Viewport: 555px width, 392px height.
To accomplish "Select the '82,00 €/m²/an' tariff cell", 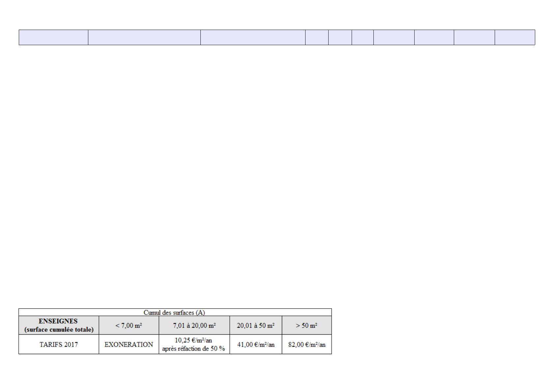I will tap(307, 345).
